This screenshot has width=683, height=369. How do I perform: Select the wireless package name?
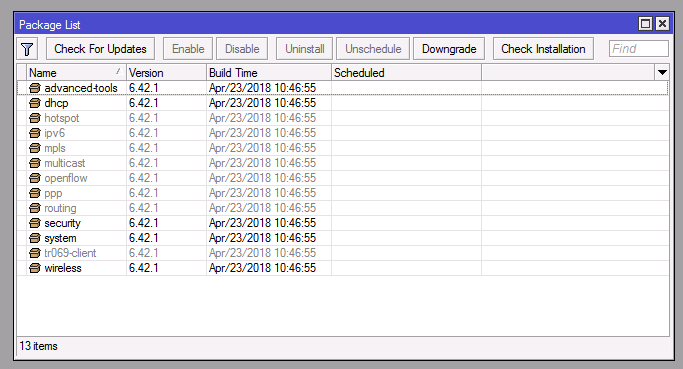tap(63, 268)
